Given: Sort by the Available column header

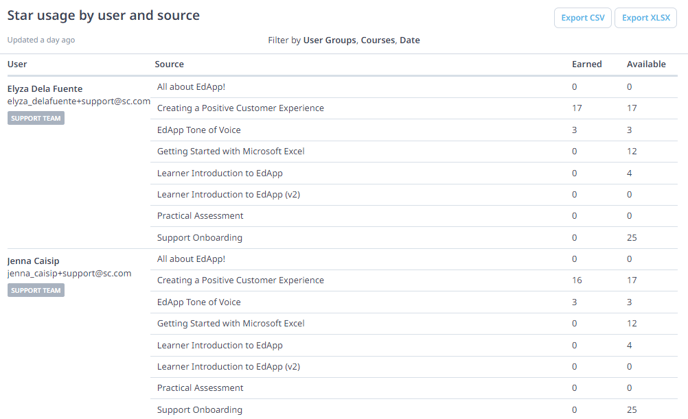Looking at the screenshot, I should 646,64.
